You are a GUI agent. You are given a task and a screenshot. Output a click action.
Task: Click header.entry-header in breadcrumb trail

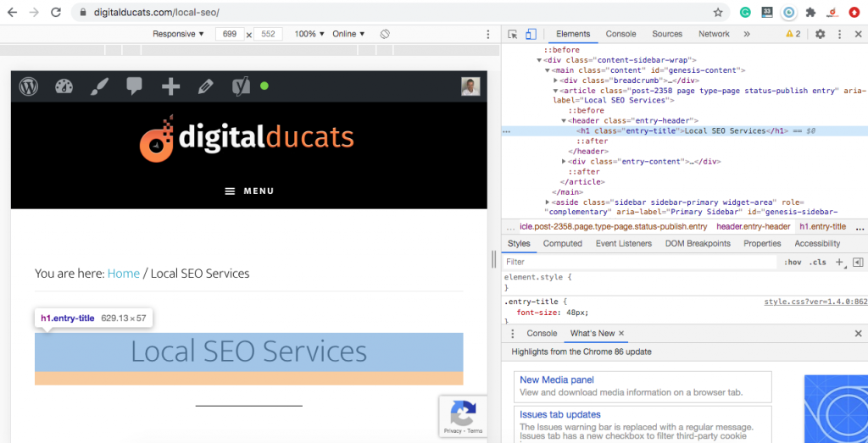coord(753,227)
